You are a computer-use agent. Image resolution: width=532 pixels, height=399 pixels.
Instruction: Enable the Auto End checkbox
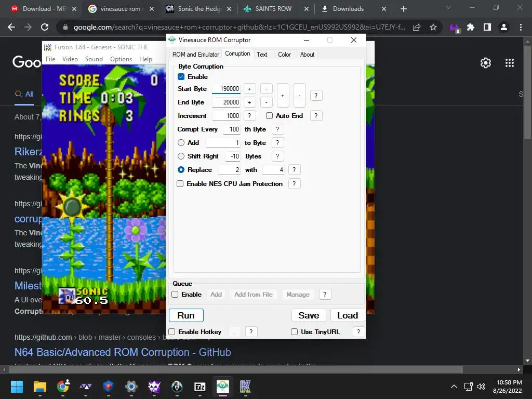[x=270, y=116]
